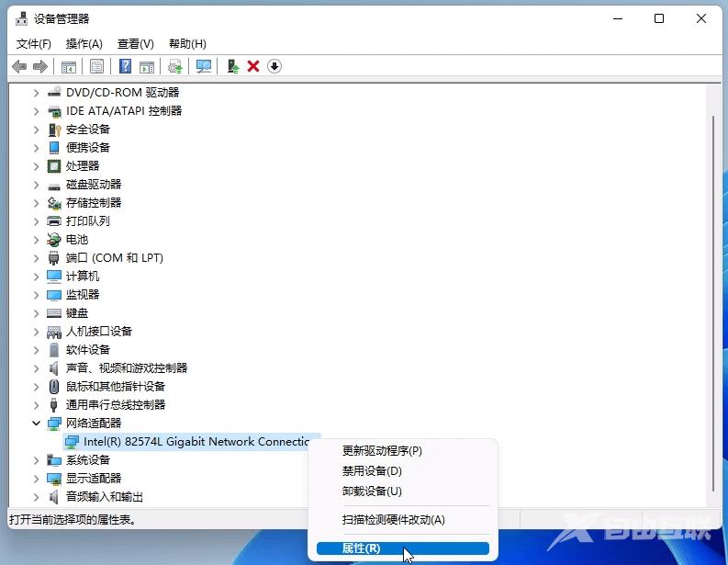Collapse the 网络适配器 node
The width and height of the screenshot is (728, 565).
tap(36, 424)
